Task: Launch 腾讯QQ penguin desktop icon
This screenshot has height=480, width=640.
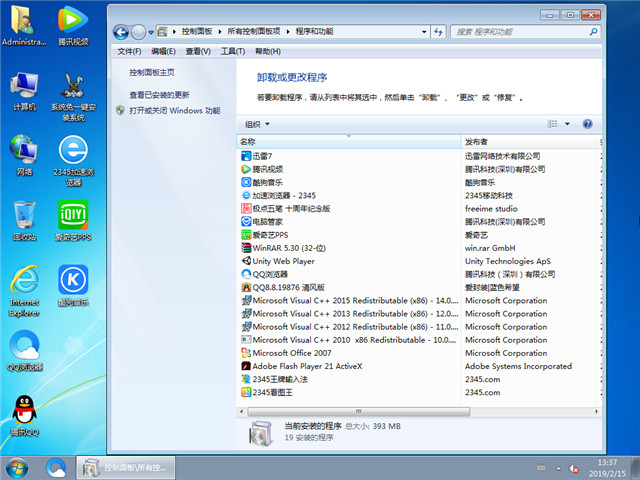Action: (24, 416)
